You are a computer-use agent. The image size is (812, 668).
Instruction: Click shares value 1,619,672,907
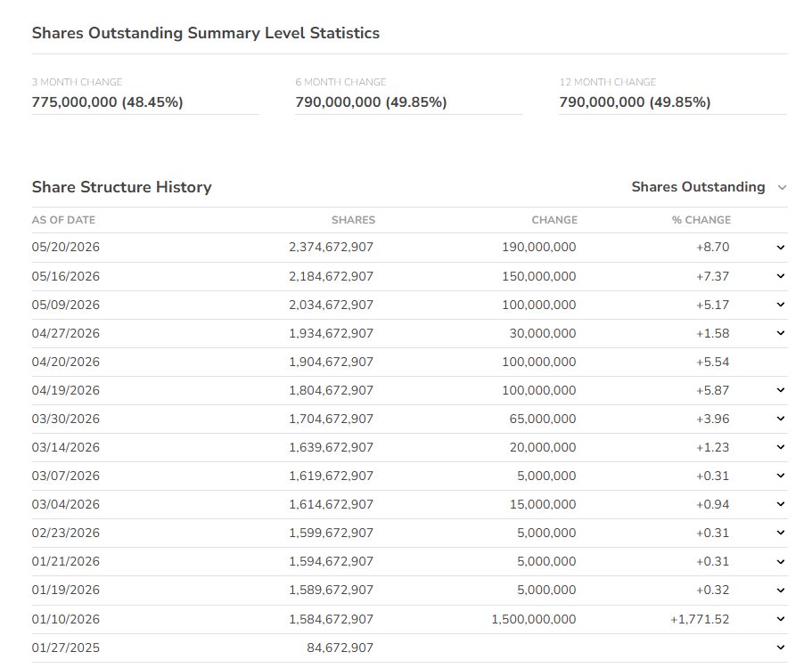(331, 475)
